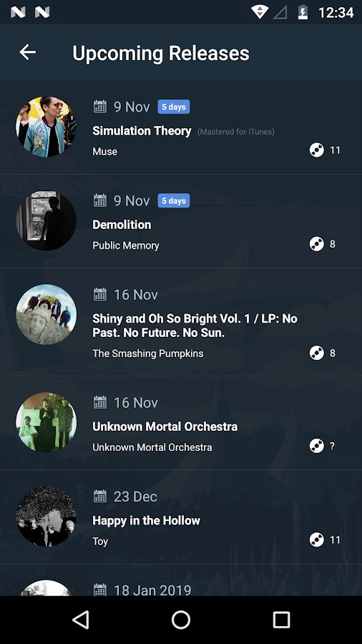The height and width of the screenshot is (644, 362).
Task: Click calendar icon next to 18 Jan 2019
Action: click(x=99, y=590)
